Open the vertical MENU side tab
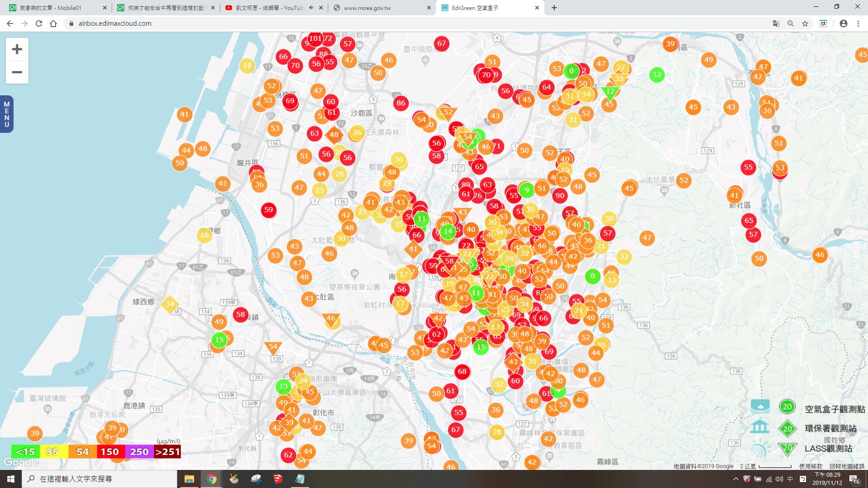Viewport: 868px width, 488px height. point(6,114)
